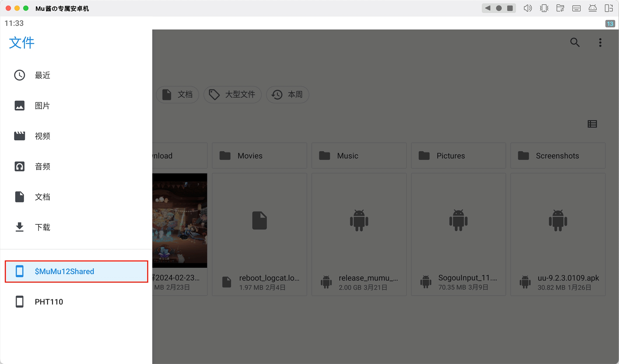The width and height of the screenshot is (619, 364).
Task: Open the uu-9.2.3.0109.apk file
Action: (558, 234)
